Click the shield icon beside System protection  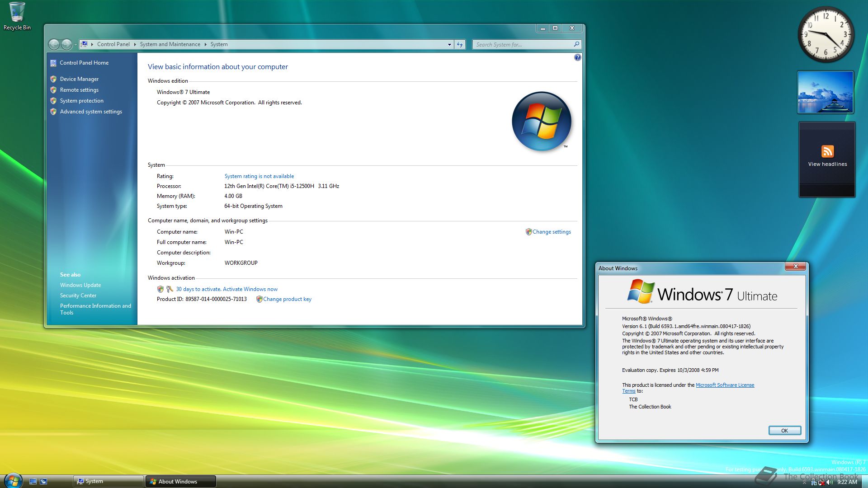[53, 101]
